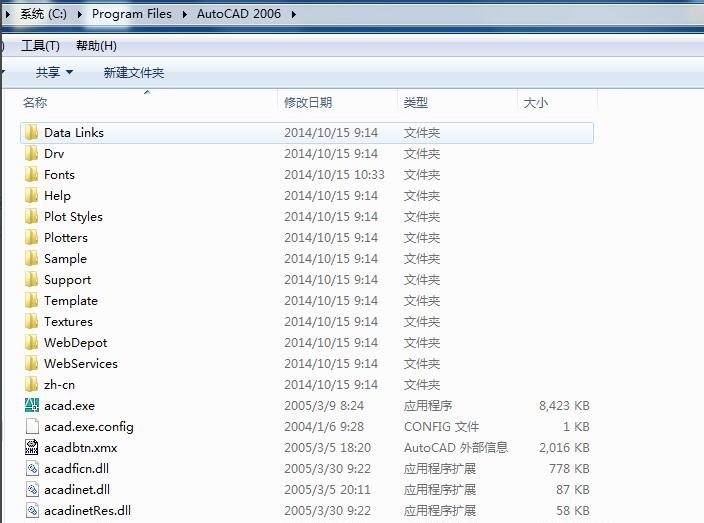This screenshot has height=523, width=704.
Task: Click the Data Links folder icon
Action: click(31, 133)
